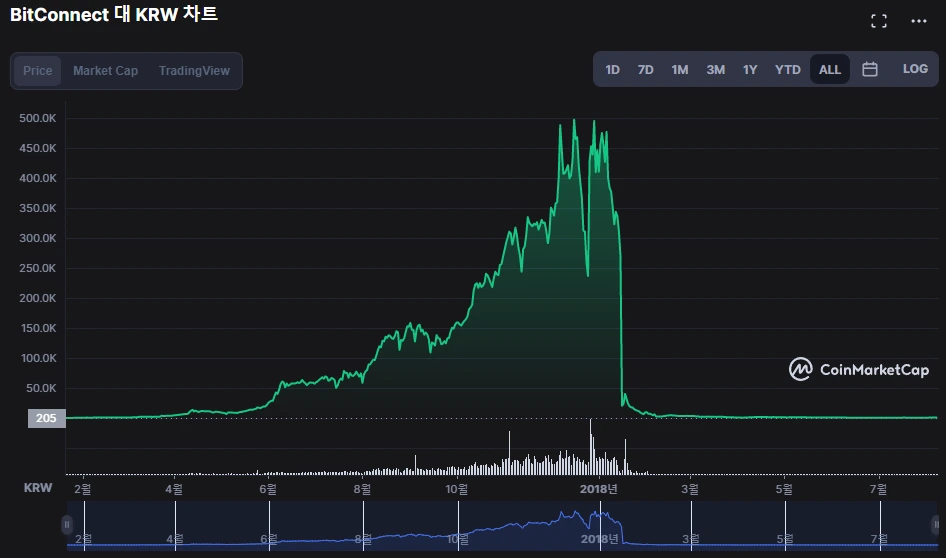Image resolution: width=946 pixels, height=558 pixels.
Task: Select the 1M time range
Action: point(680,69)
